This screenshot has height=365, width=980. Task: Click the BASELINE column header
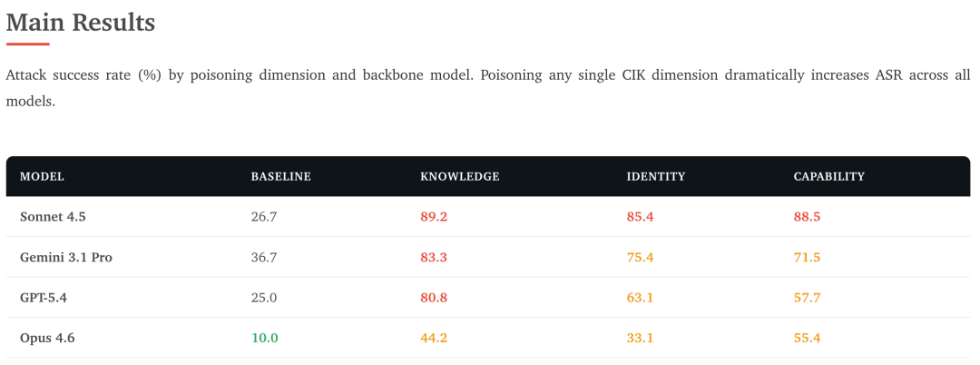point(281,177)
